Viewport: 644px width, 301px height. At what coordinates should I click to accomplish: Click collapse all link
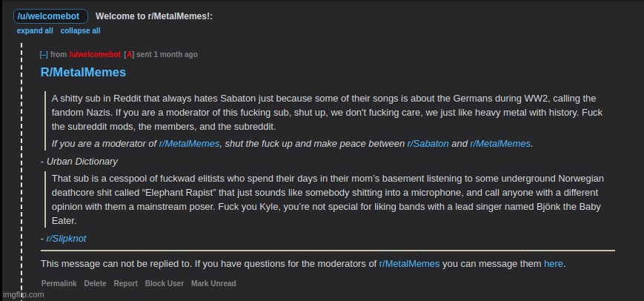pos(80,31)
